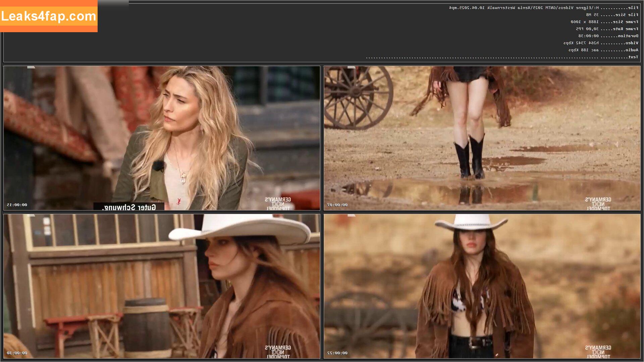This screenshot has height=362, width=644.
Task: Open the thumbnail with the wooden barrel
Action: click(162, 286)
